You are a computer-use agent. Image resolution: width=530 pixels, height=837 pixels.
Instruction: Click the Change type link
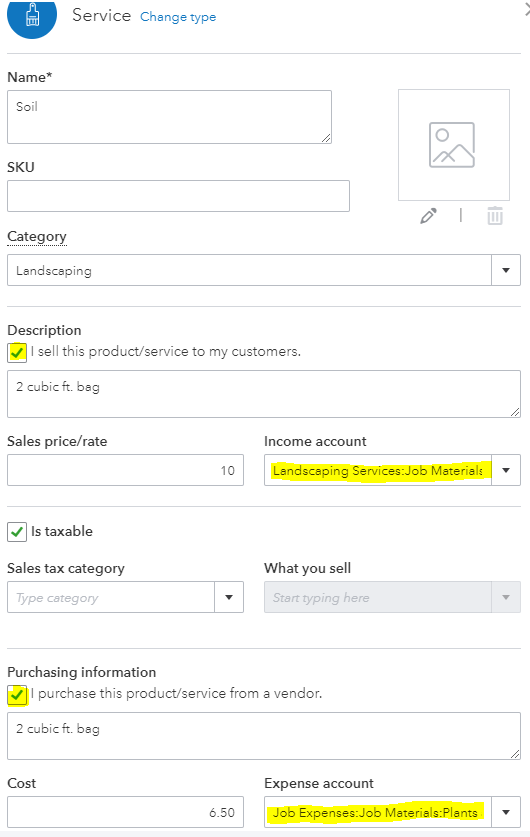coord(178,17)
